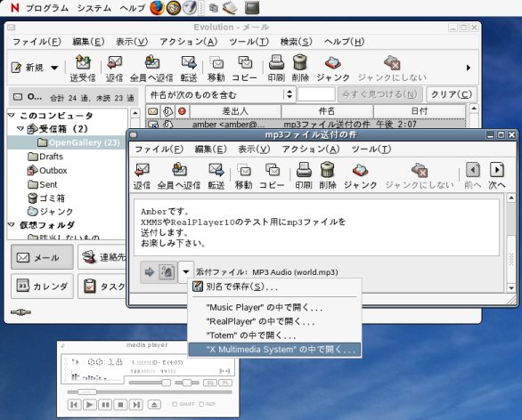The width and height of the screenshot is (522, 420).
Task: Toggle the repeat checkbox in media player
Action: (201, 404)
